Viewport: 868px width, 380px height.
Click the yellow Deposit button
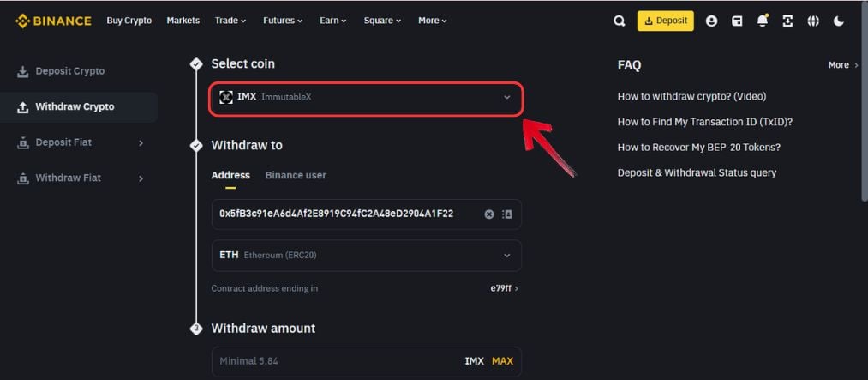(665, 21)
